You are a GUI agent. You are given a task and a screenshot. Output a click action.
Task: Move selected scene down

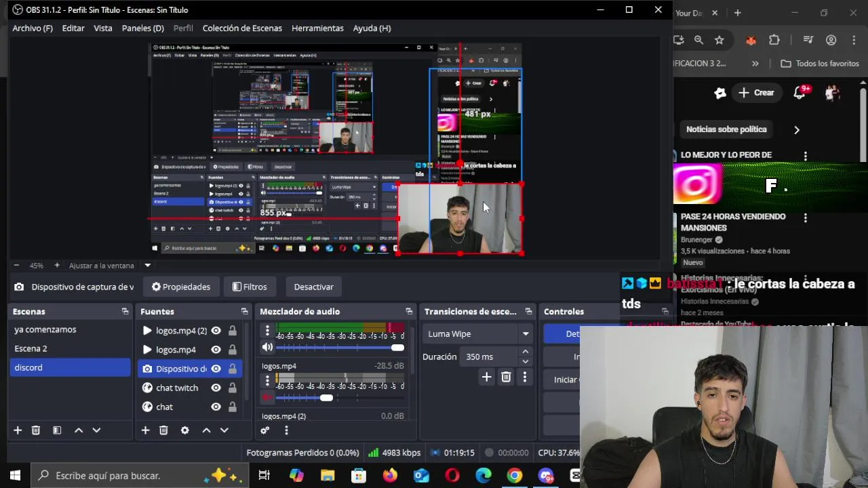(x=96, y=430)
